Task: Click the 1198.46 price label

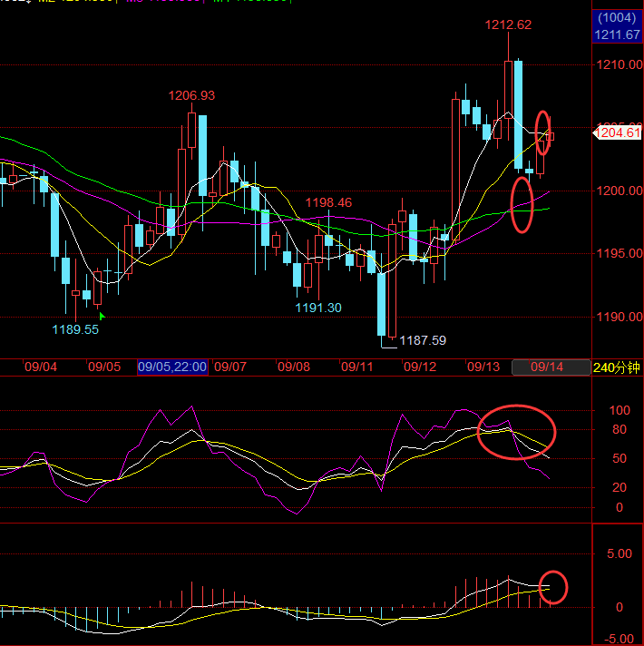Action: (328, 202)
